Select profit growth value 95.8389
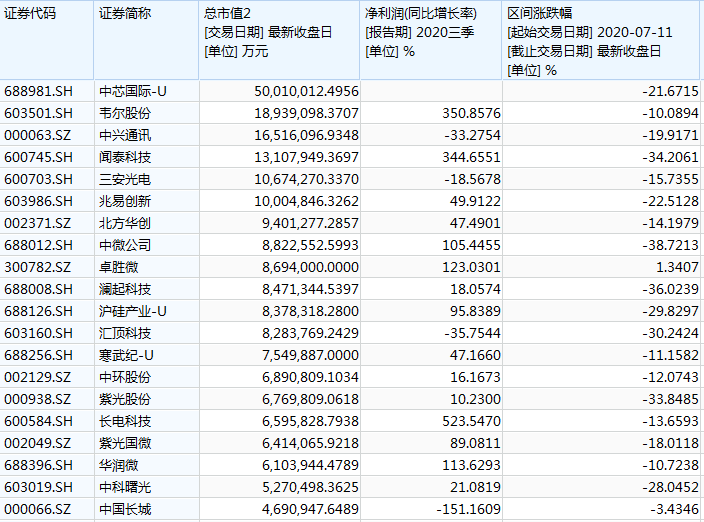 tap(475, 311)
